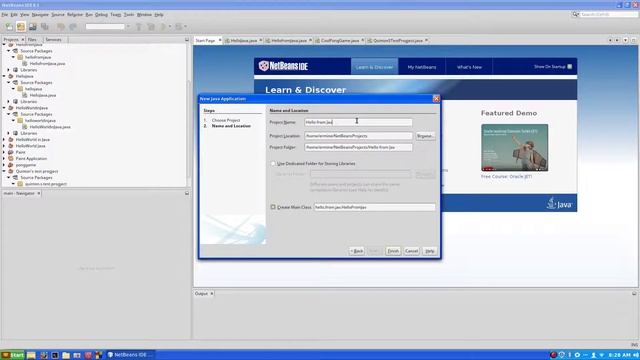Toggle the Show On Startup checkbox
640x360 pixels.
[570, 67]
